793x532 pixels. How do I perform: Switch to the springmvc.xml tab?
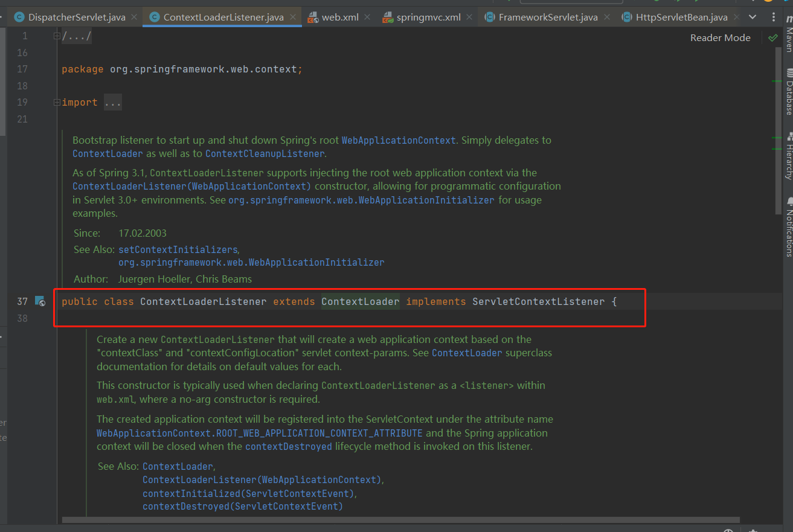(x=428, y=18)
